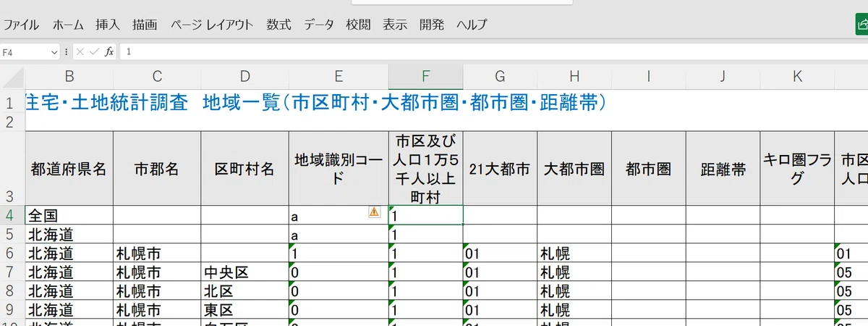Click the 距離帯 header cell
868x326 pixels.
(723, 169)
